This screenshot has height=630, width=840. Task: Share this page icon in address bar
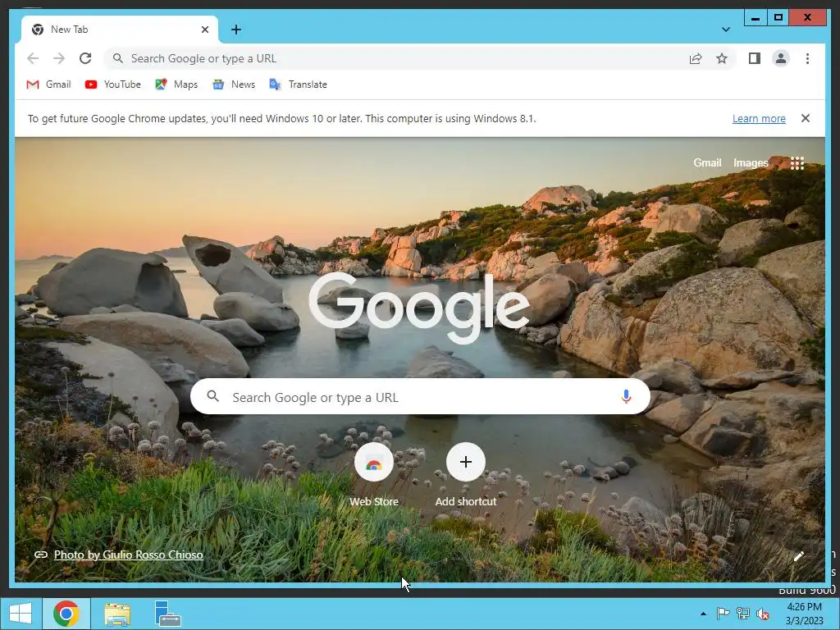696,58
